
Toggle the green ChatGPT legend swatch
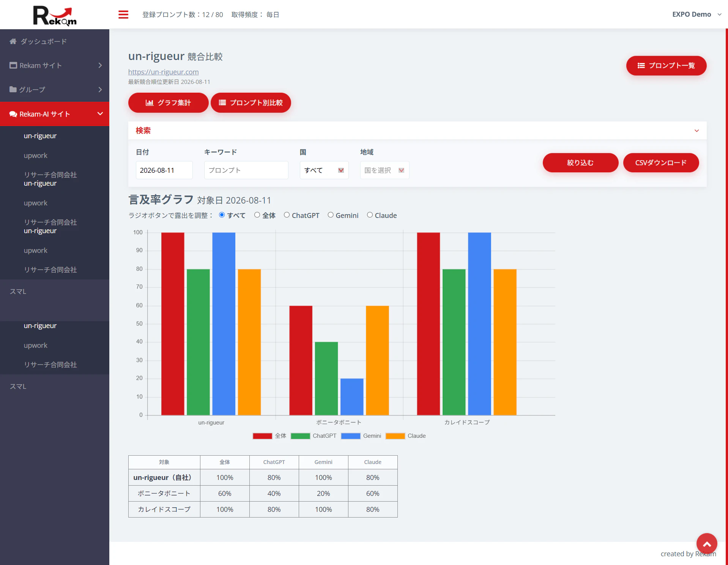[300, 436]
